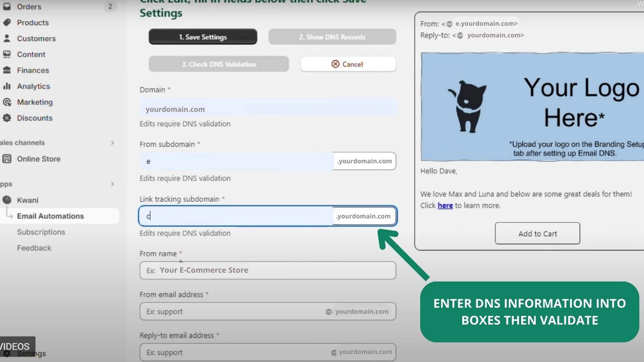Expand the Apps section

113,184
